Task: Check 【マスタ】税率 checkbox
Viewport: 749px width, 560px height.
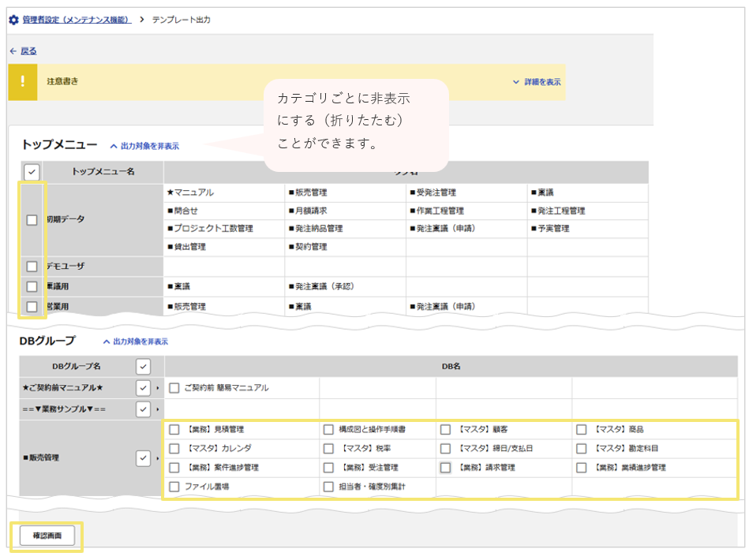Action: [328, 449]
